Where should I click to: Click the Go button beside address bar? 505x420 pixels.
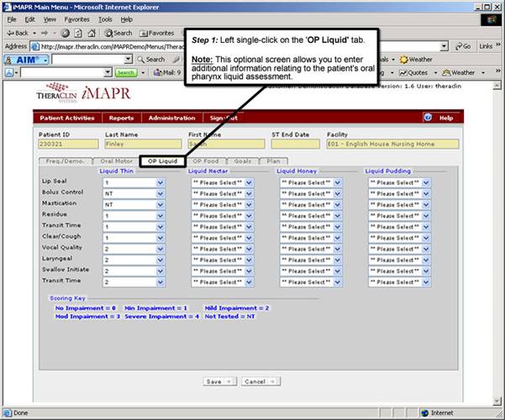(463, 46)
